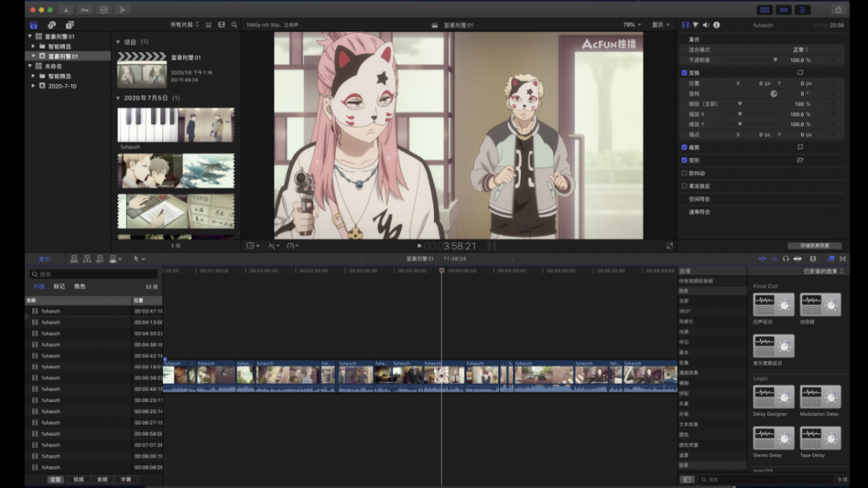Select the 音频 filter at index bottom
This screenshot has width=868, height=488.
coord(102,479)
